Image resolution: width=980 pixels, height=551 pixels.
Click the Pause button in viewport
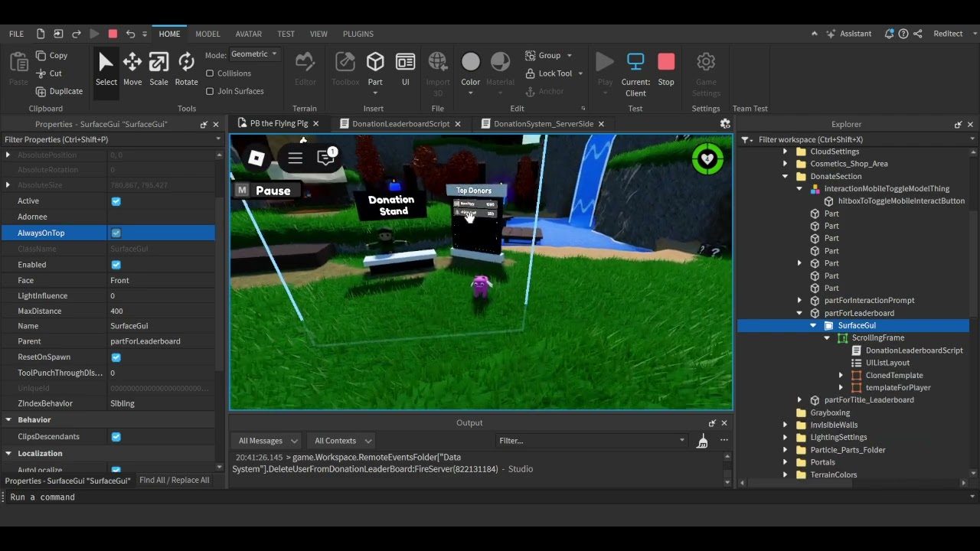[273, 191]
